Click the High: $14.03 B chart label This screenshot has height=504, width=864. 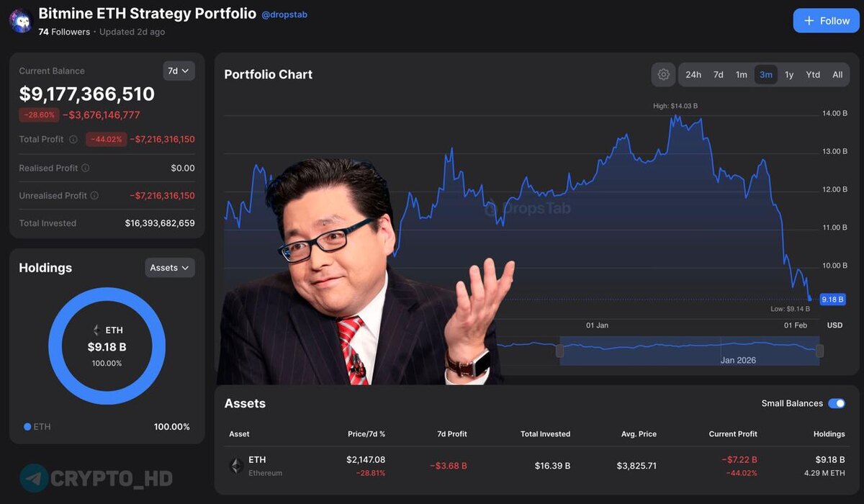(675, 106)
